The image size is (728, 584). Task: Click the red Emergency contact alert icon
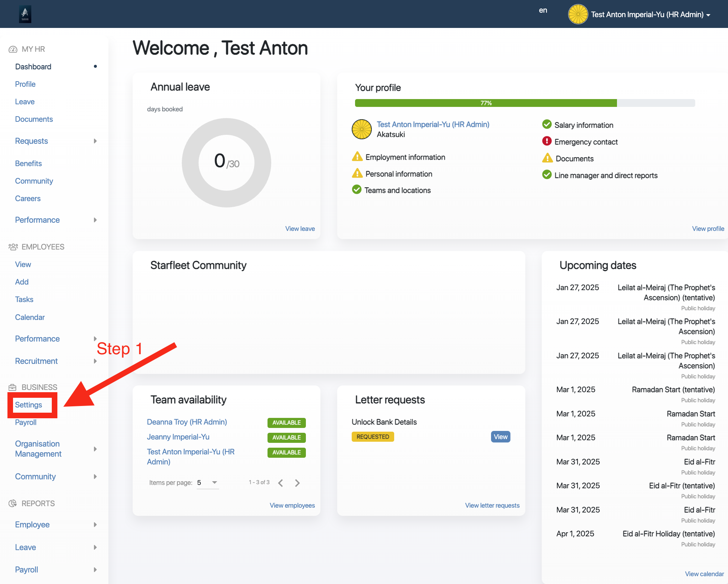coord(547,141)
